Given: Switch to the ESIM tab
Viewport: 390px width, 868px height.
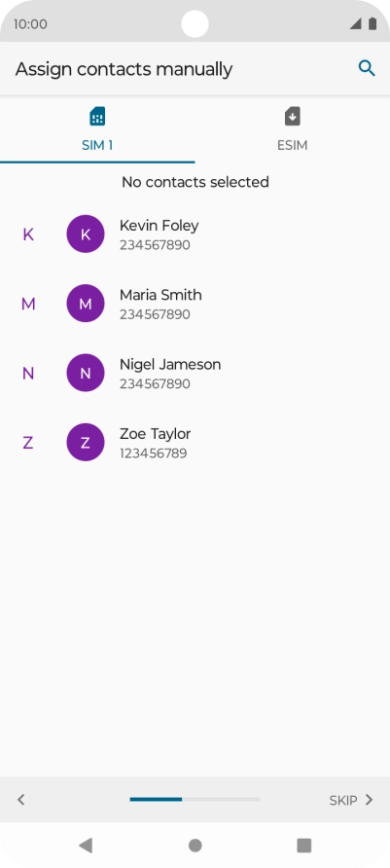Looking at the screenshot, I should point(292,129).
